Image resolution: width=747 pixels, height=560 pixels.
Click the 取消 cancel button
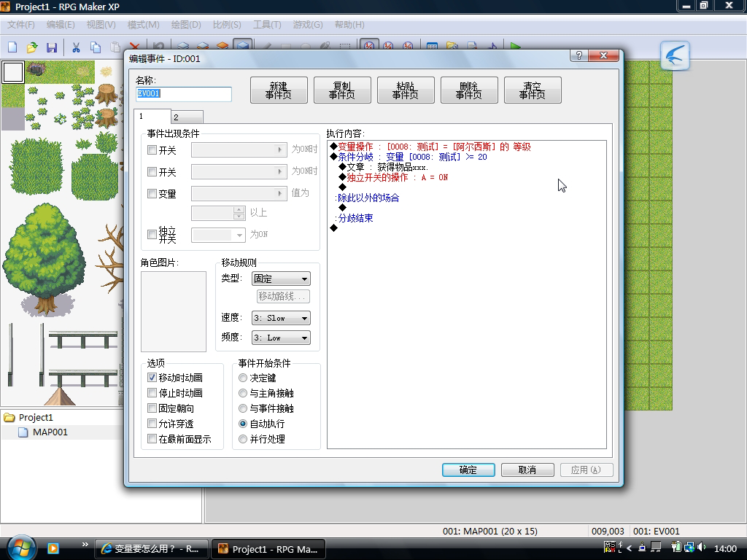click(527, 470)
